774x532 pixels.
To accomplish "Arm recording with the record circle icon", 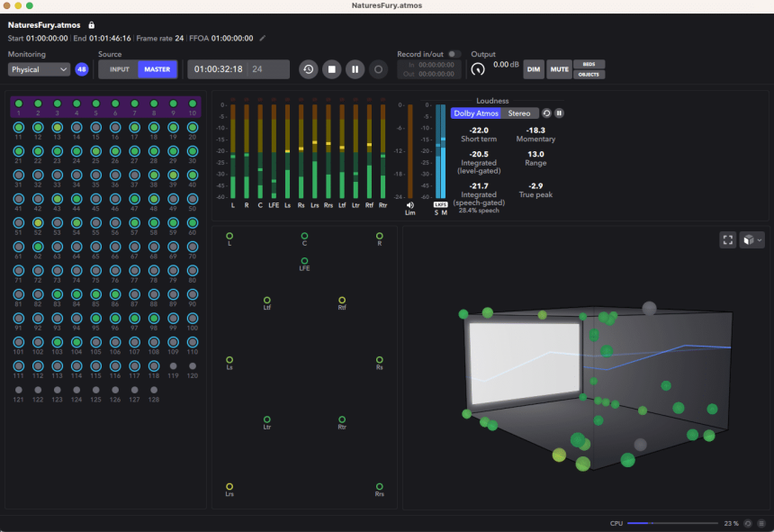I will click(378, 69).
